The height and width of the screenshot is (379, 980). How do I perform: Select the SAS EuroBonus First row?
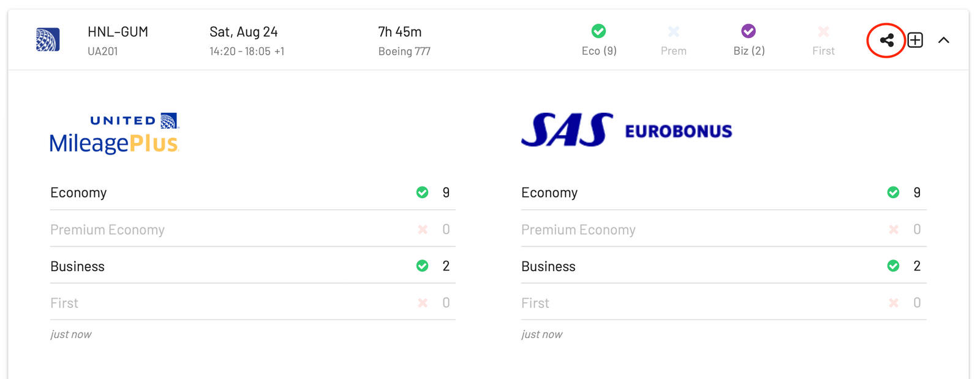(723, 302)
